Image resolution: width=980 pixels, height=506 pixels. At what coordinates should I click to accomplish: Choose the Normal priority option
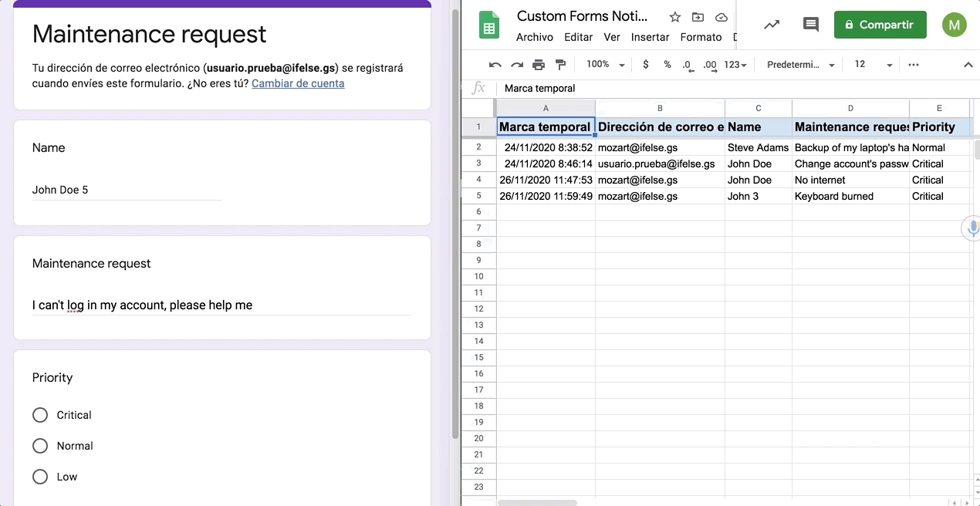40,446
